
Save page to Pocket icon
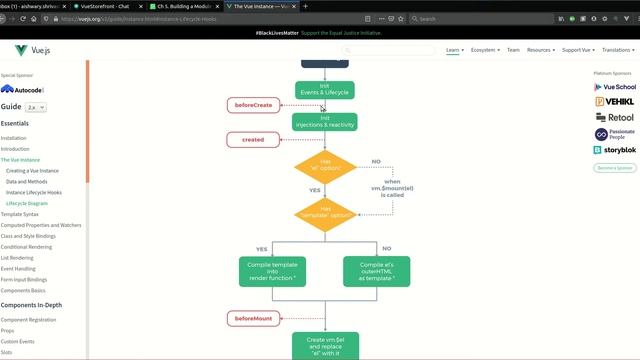point(391,19)
